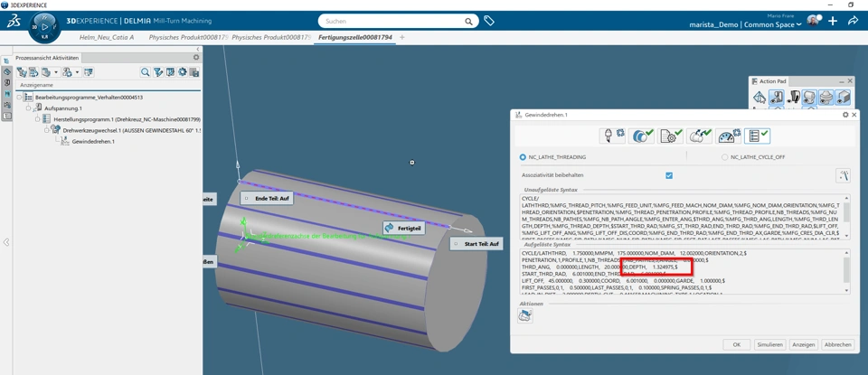Click the share arrow icon in header
This screenshot has width=868, height=375.
point(853,21)
